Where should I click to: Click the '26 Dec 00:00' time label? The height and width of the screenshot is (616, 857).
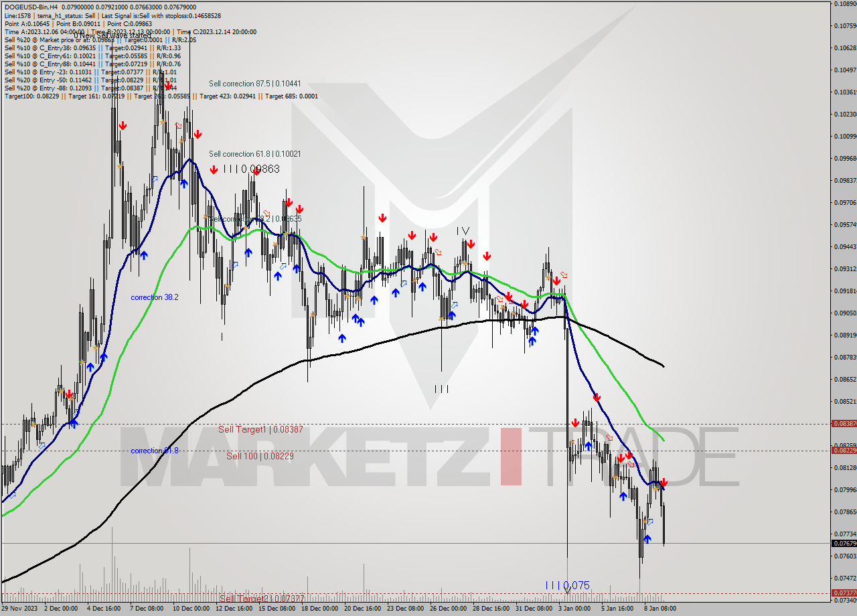click(x=448, y=609)
